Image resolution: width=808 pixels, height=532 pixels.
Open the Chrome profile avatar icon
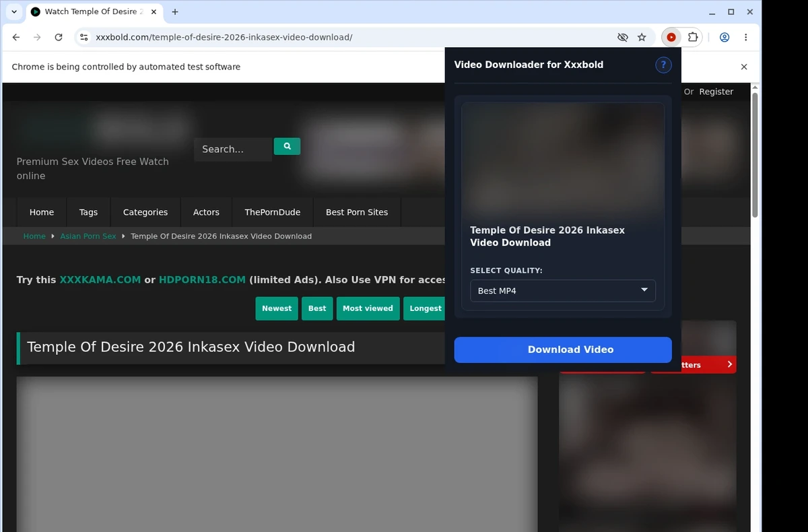point(725,37)
